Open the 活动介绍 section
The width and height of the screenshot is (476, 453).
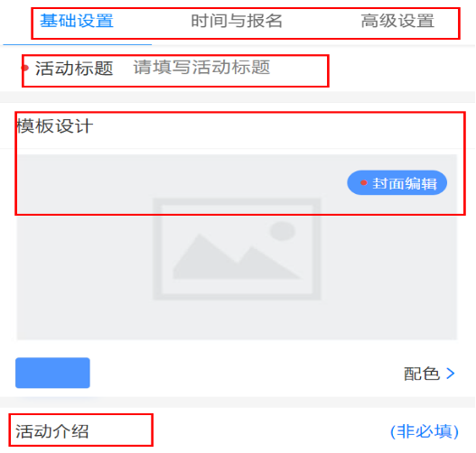(51, 430)
